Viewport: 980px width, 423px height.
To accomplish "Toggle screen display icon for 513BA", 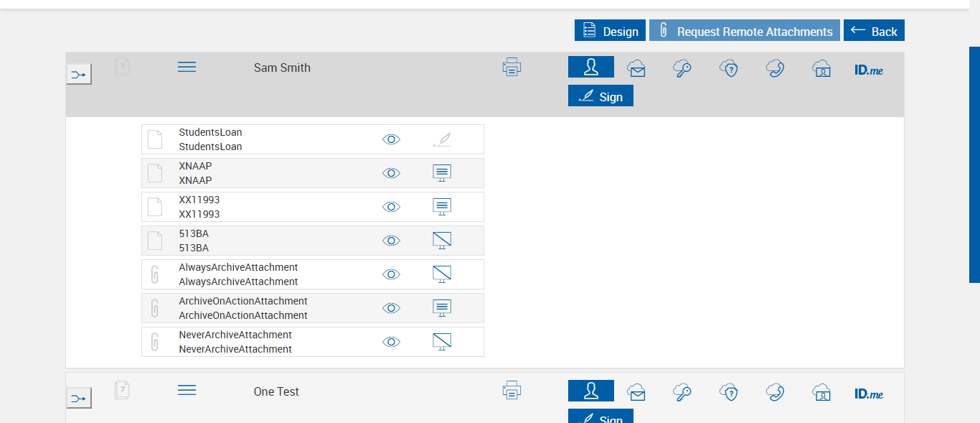I will tap(442, 241).
